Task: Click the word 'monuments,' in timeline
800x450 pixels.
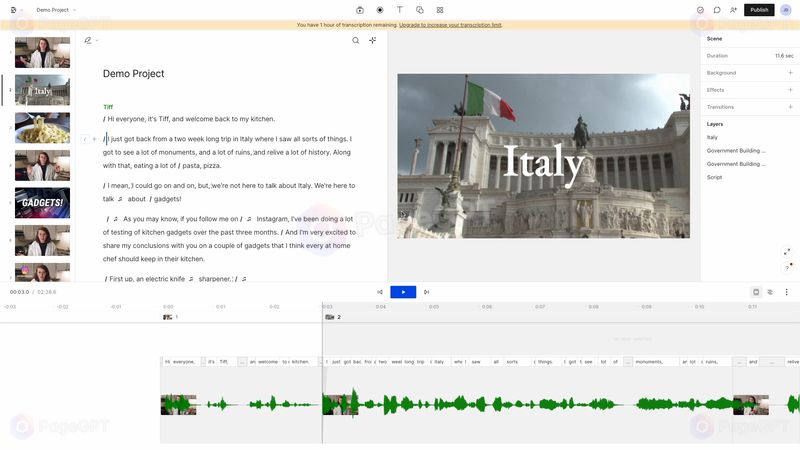Action: (x=649, y=362)
